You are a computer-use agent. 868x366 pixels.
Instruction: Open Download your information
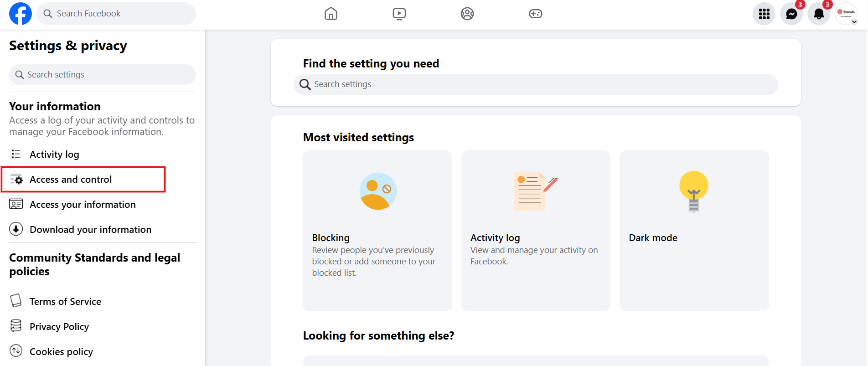[x=90, y=230]
